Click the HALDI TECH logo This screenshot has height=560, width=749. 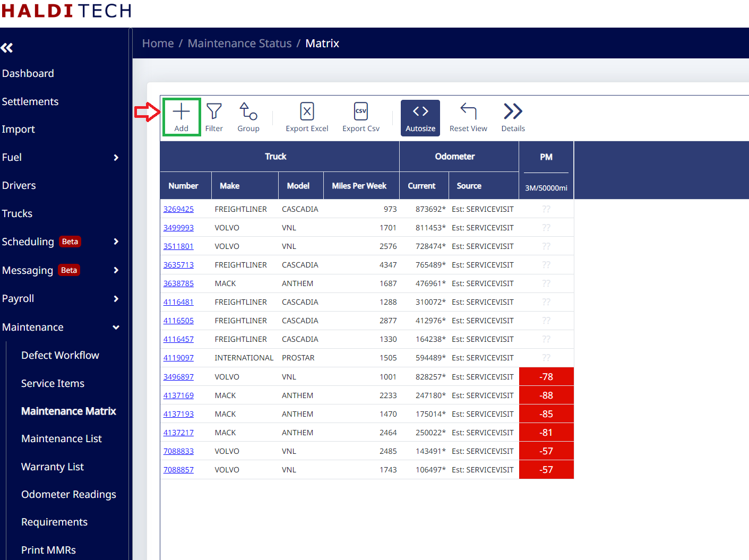pyautogui.click(x=66, y=11)
